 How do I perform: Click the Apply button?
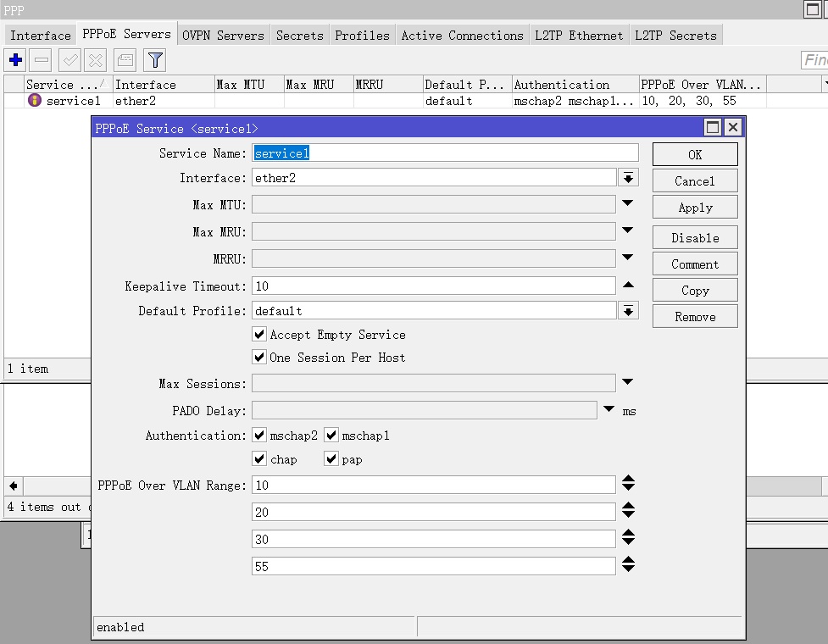point(695,208)
